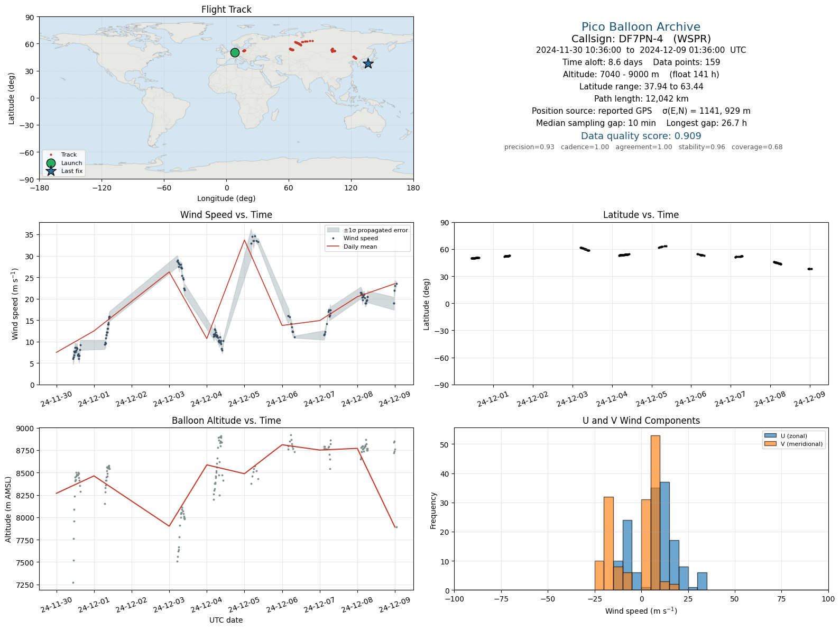Select the UTC date range text line
This screenshot has width=840, height=629.
point(641,50)
